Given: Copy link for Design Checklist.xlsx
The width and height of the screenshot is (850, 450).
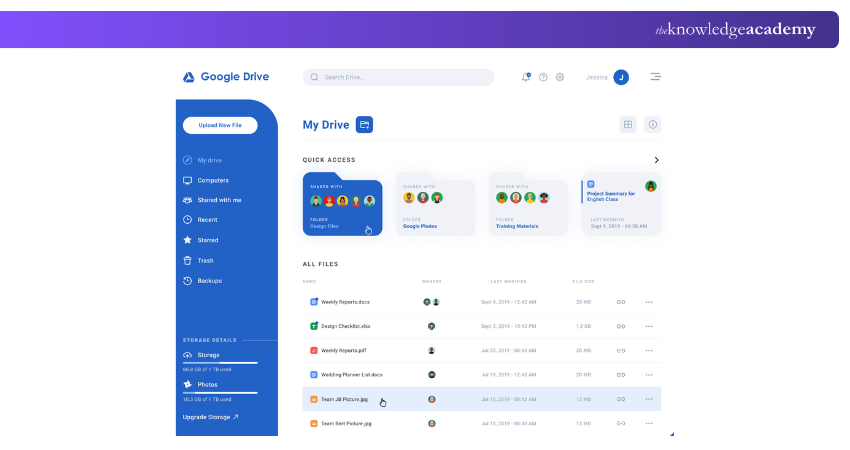Looking at the screenshot, I should pyautogui.click(x=621, y=326).
